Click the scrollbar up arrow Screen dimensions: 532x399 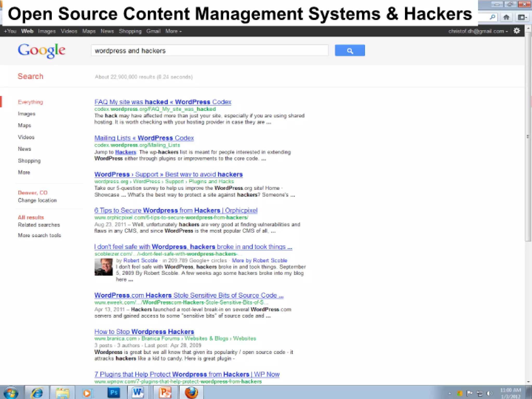pos(528,28)
